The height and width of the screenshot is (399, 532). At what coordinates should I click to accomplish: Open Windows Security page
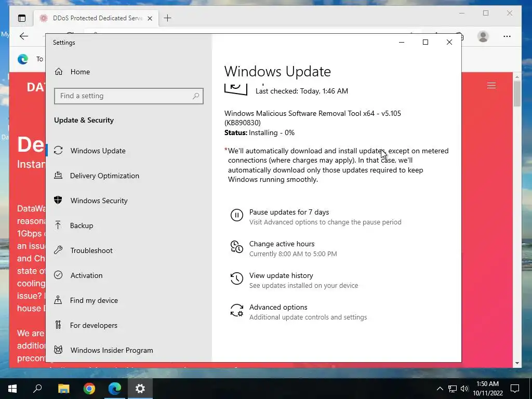click(99, 201)
